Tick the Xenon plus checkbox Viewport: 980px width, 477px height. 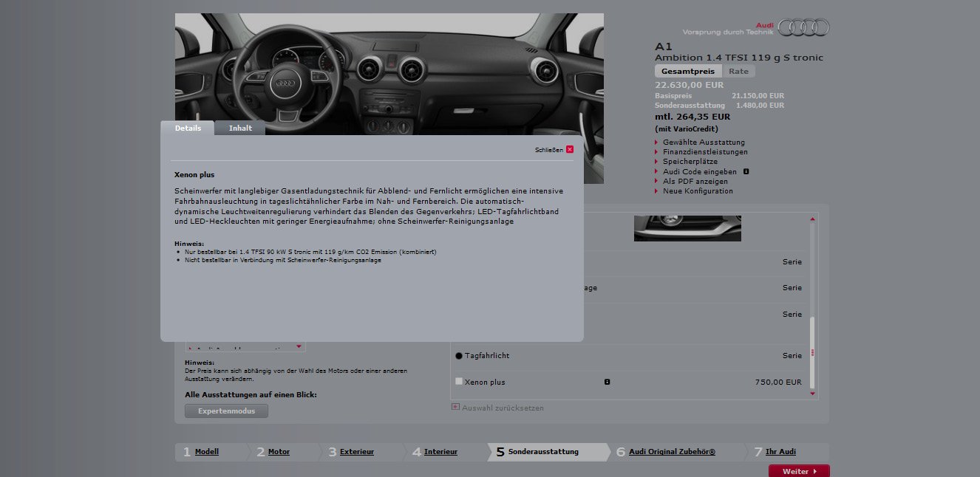click(459, 382)
